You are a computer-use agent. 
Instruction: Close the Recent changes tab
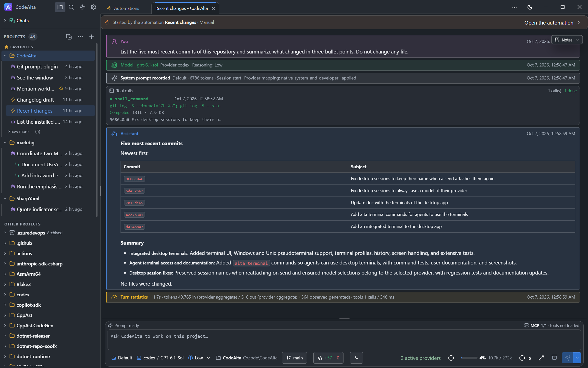(213, 8)
